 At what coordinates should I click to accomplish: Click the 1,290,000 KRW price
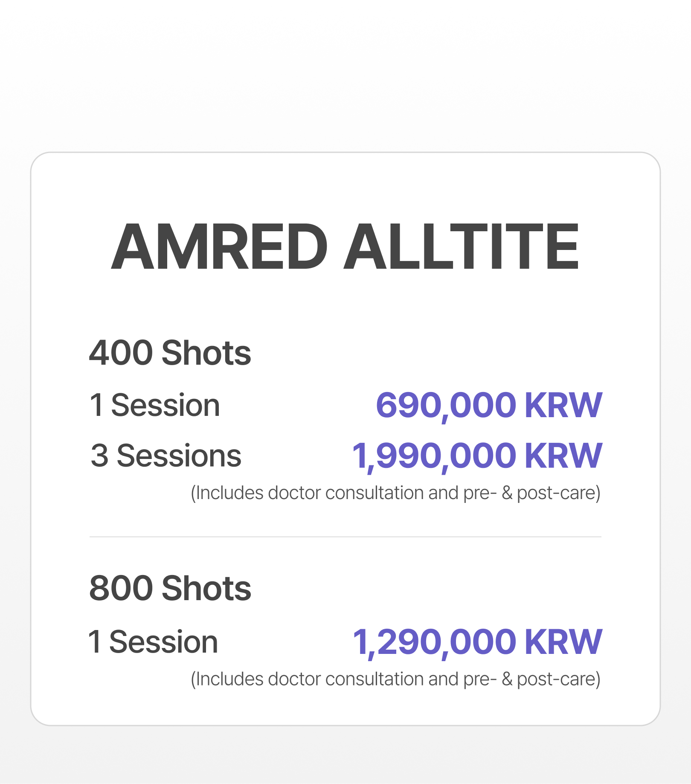click(x=477, y=642)
